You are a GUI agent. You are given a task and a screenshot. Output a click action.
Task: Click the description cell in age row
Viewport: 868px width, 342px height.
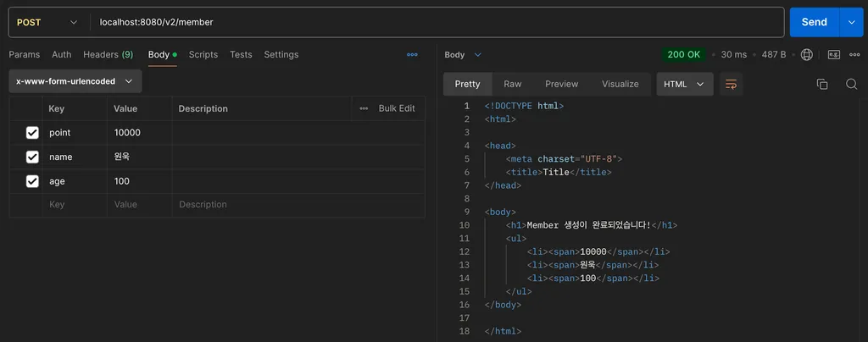(x=298, y=181)
